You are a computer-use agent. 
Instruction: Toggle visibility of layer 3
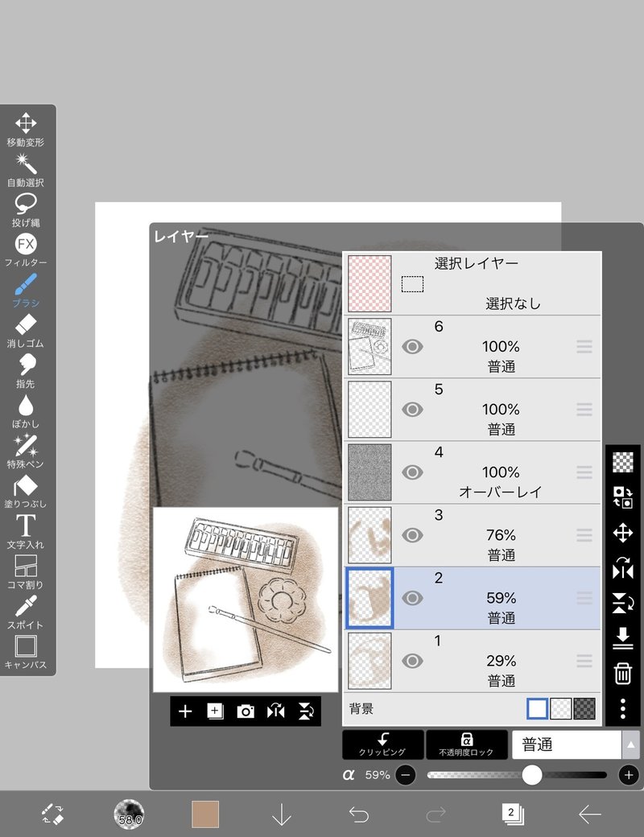pyautogui.click(x=412, y=535)
